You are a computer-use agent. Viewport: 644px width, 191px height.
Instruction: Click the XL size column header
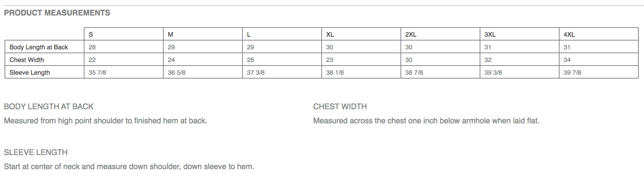(x=330, y=35)
